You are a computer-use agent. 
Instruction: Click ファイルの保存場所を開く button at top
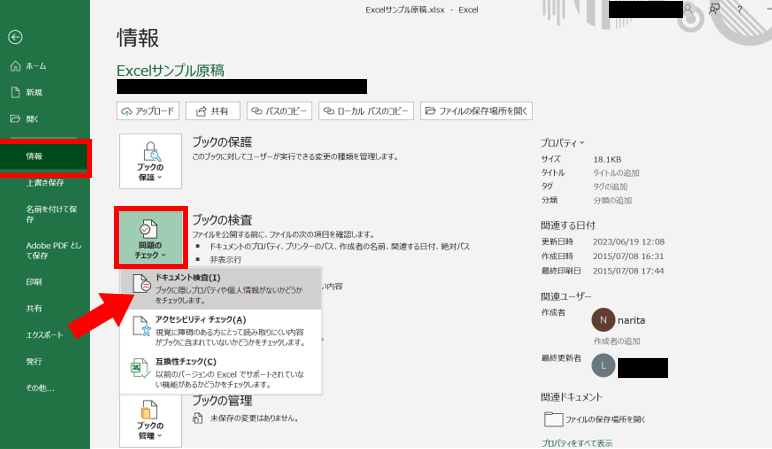[x=476, y=111]
